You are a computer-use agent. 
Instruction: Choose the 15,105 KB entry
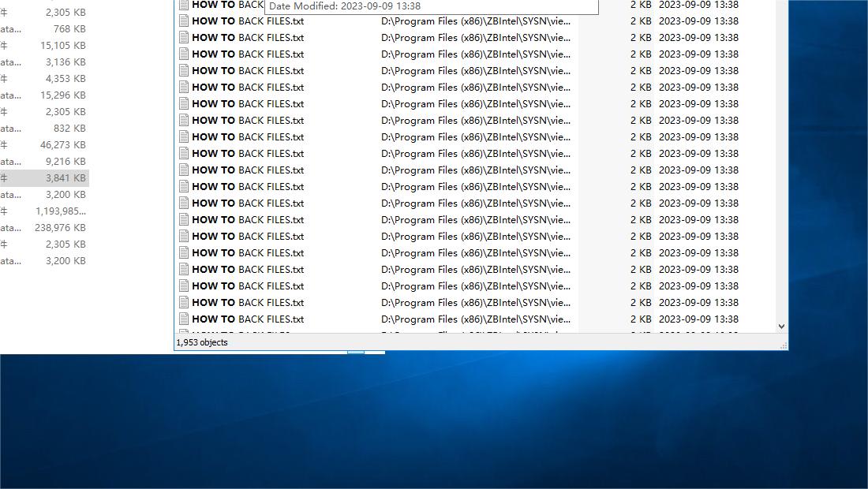63,46
